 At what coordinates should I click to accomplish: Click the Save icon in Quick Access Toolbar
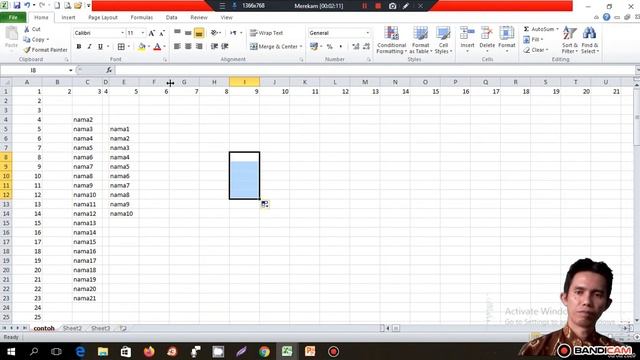tap(17, 6)
